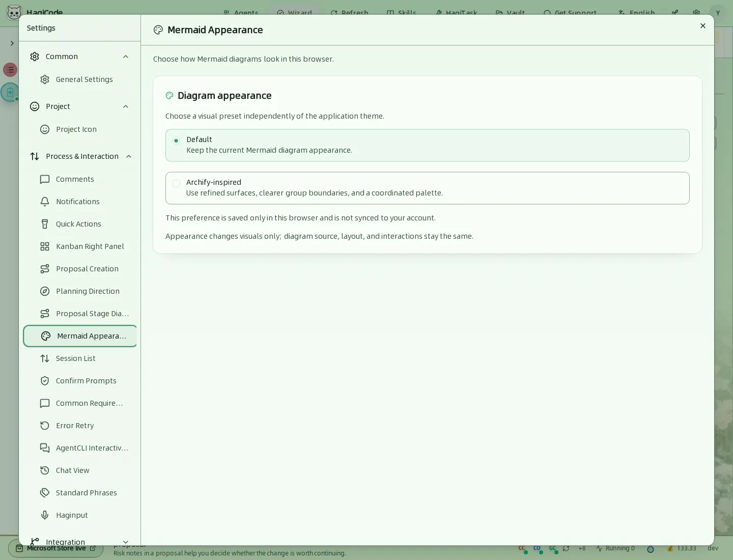Open Get Support in the top bar

(x=570, y=13)
